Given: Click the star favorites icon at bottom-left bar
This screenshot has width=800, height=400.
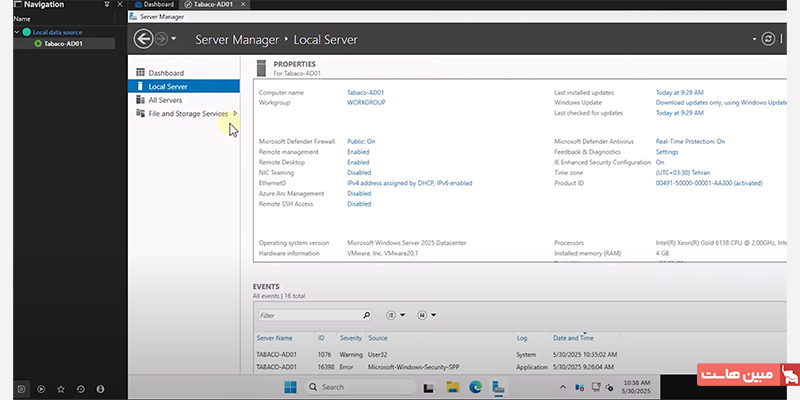Looking at the screenshot, I should pos(61,389).
